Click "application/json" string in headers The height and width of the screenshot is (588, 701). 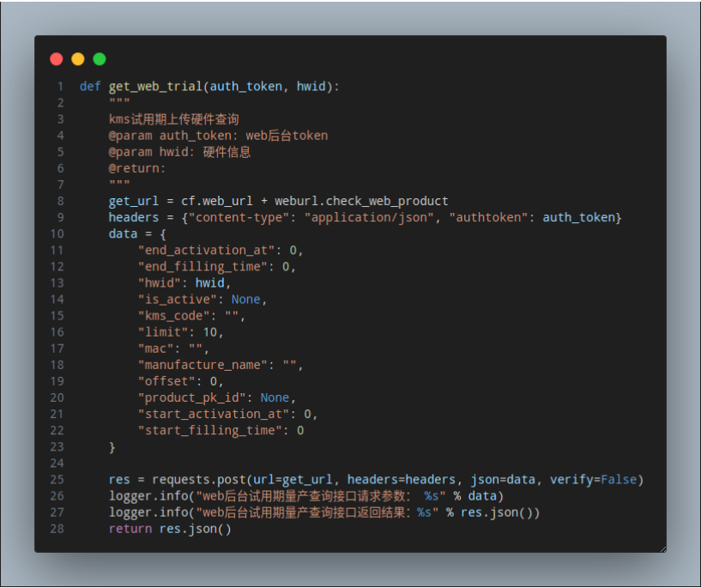pos(369,218)
